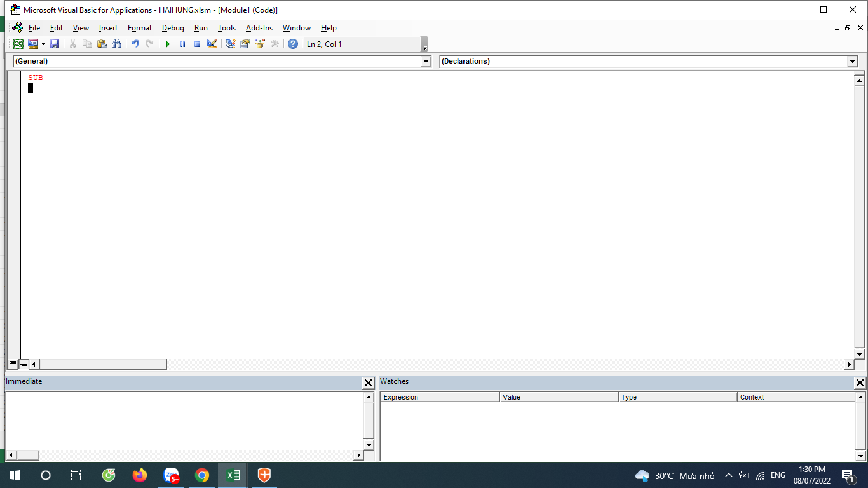Open the Window menu
Screen dimensions: 868x488
[x=297, y=28]
